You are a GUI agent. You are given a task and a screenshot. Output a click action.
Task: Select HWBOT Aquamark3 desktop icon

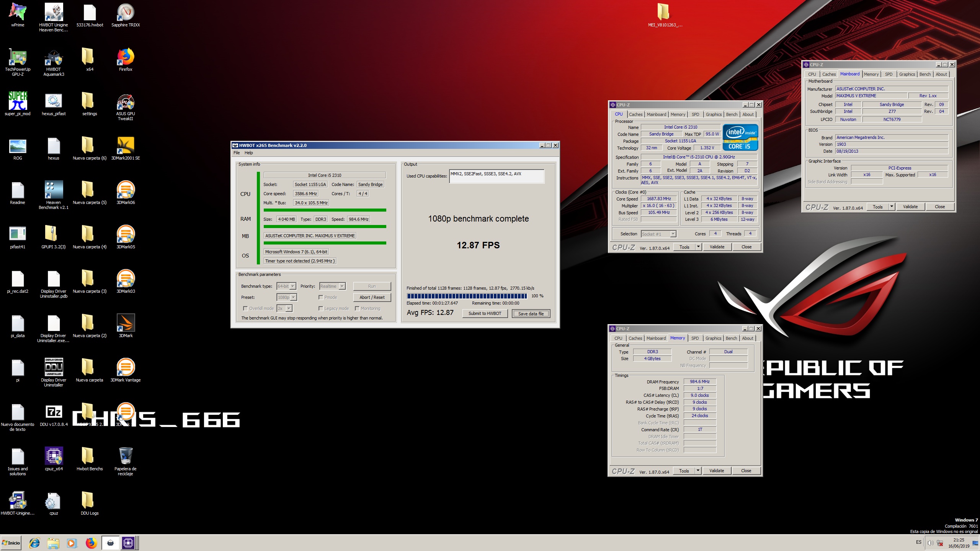pyautogui.click(x=54, y=62)
